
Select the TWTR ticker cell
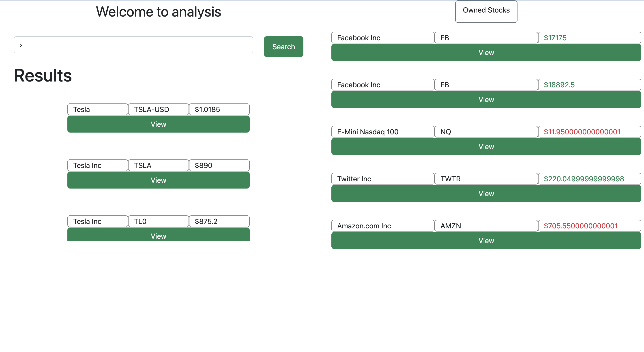click(486, 179)
